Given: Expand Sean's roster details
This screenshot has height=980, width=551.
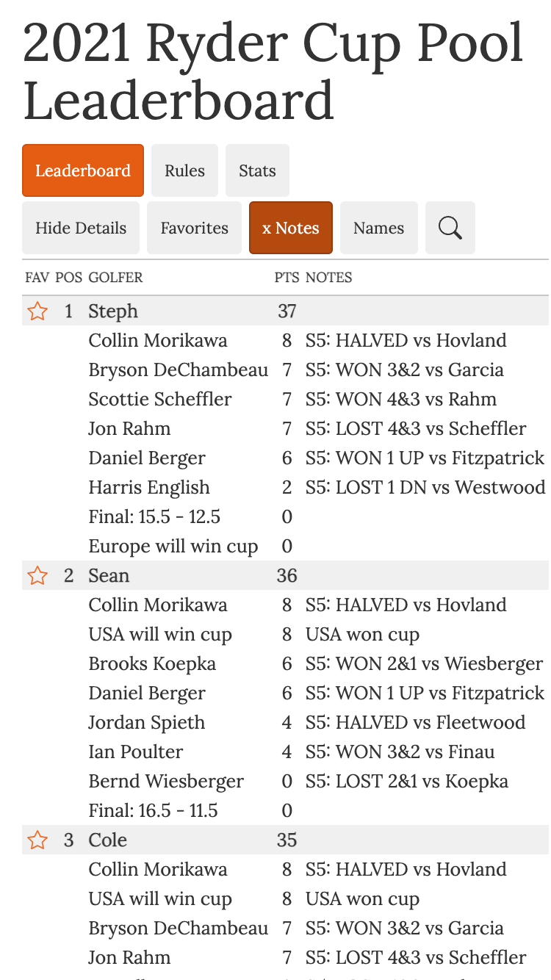Looking at the screenshot, I should coord(109,575).
